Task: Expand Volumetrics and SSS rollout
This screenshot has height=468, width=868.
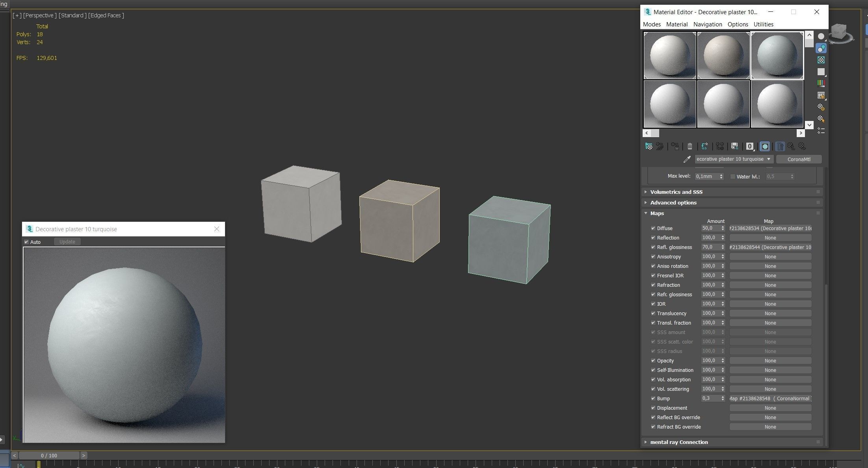Action: [x=676, y=192]
